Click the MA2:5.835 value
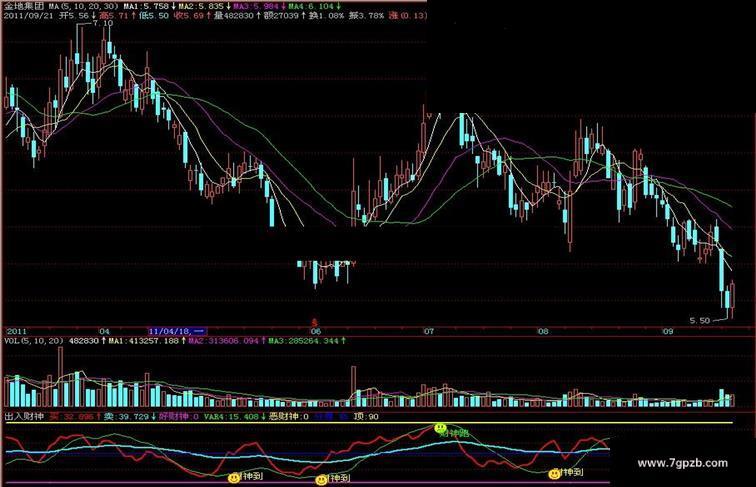Viewport: 756px width, 487px height. 201,6
